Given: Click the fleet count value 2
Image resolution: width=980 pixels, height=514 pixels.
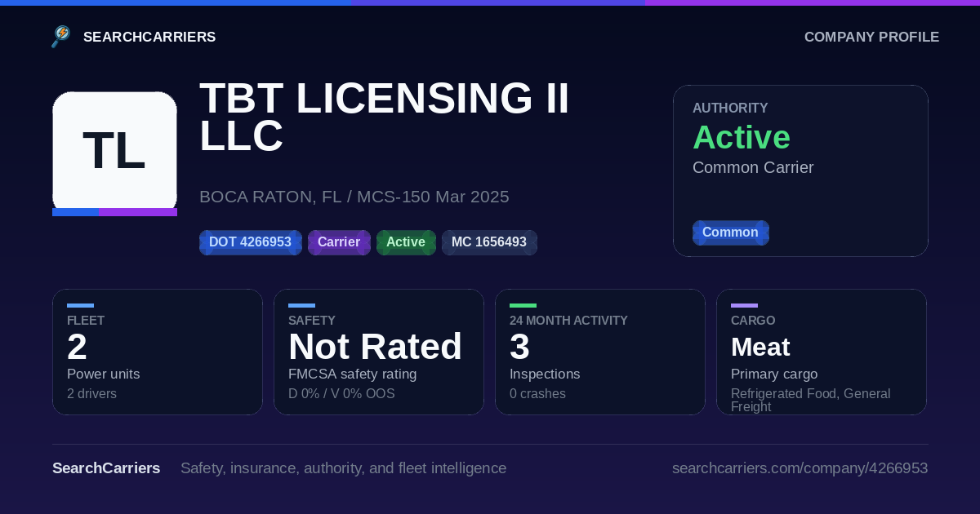Looking at the screenshot, I should point(77,347).
